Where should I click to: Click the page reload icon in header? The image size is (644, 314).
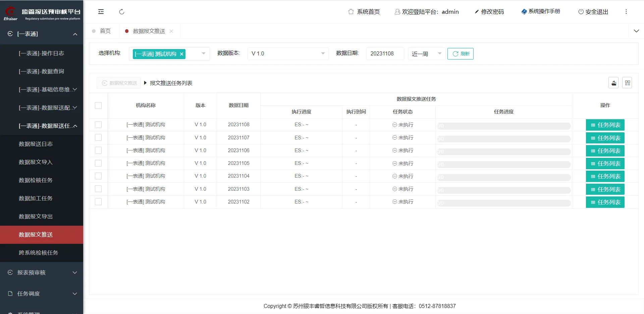122,12
